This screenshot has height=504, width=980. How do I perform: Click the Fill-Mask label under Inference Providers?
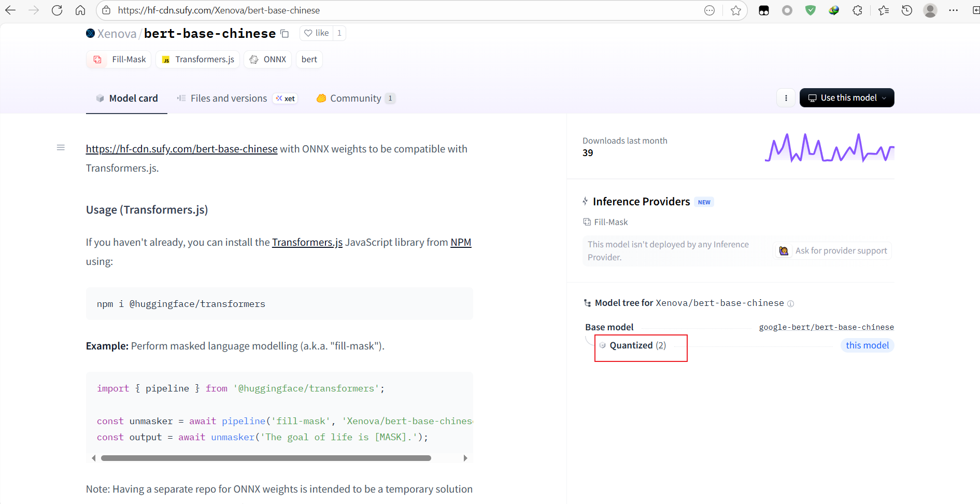tap(605, 222)
